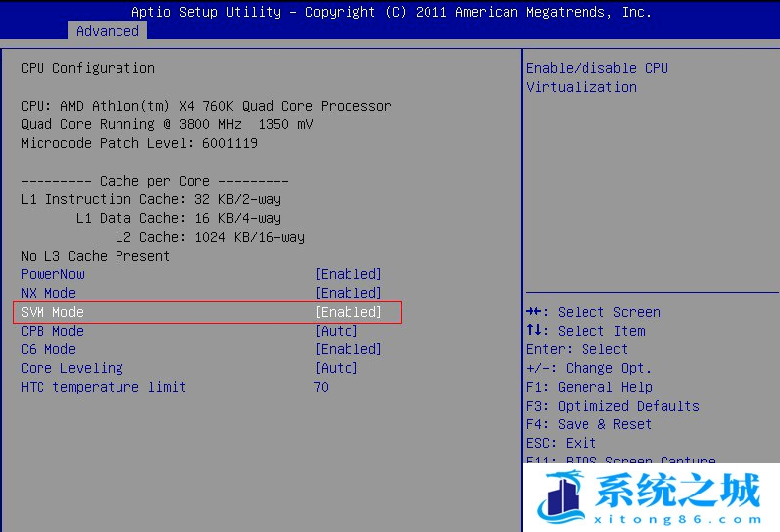
Task: Select the CPB Mode setting
Action: click(52, 331)
